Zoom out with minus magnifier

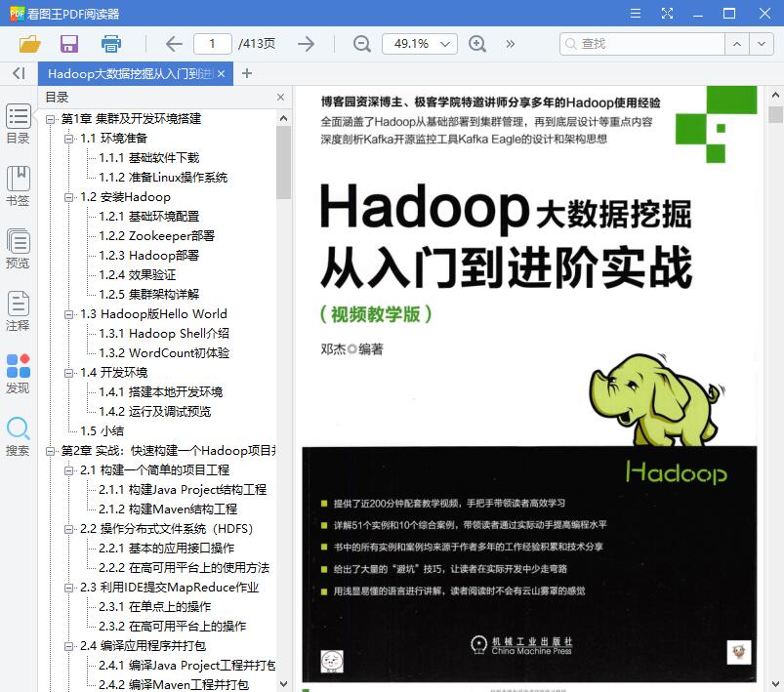pyautogui.click(x=361, y=44)
